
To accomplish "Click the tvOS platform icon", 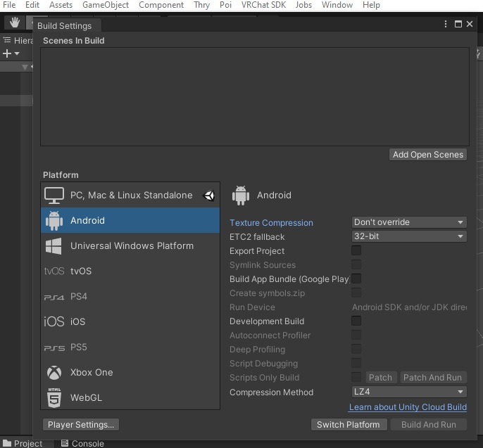I will point(54,271).
